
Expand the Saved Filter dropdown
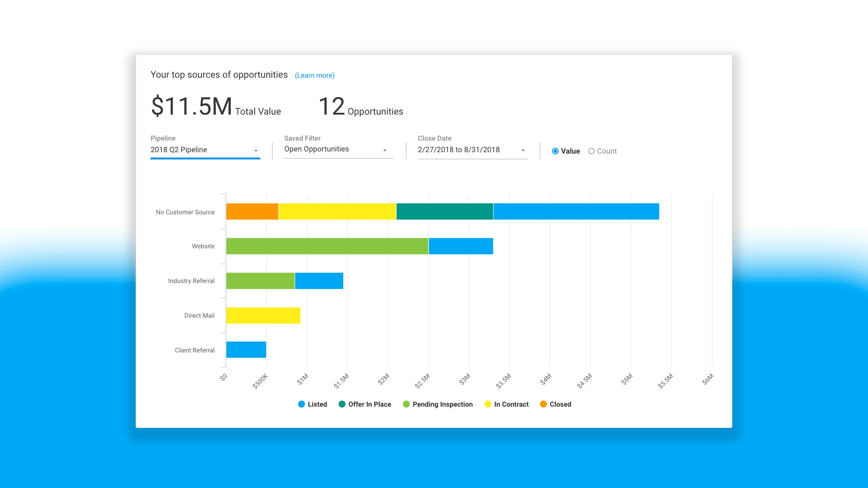tap(385, 150)
